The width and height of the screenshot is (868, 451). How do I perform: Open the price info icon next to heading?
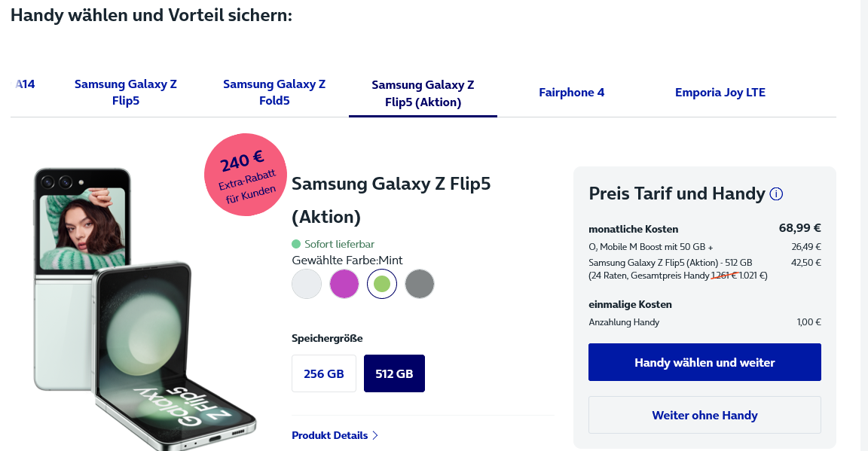(776, 194)
